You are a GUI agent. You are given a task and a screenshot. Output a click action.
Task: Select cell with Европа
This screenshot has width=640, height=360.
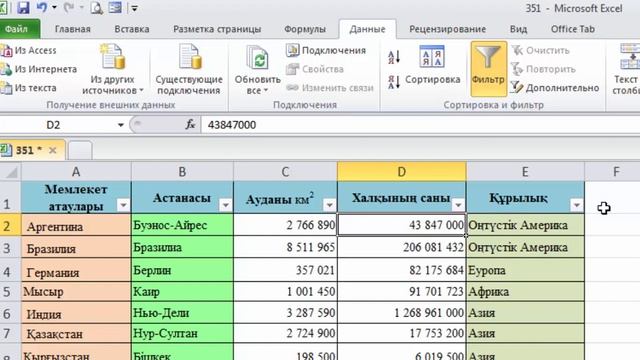click(x=525, y=270)
